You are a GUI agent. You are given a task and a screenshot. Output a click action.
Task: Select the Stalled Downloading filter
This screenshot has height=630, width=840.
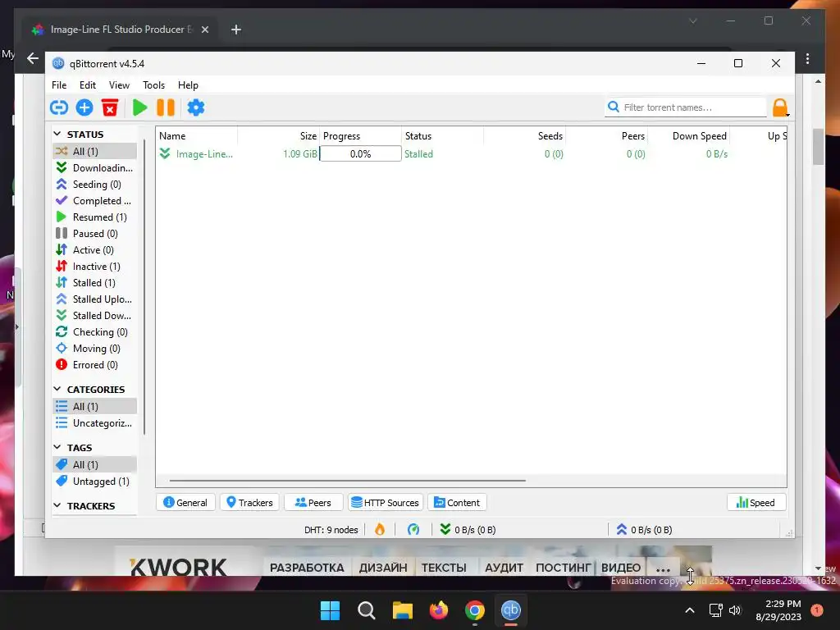(x=95, y=316)
